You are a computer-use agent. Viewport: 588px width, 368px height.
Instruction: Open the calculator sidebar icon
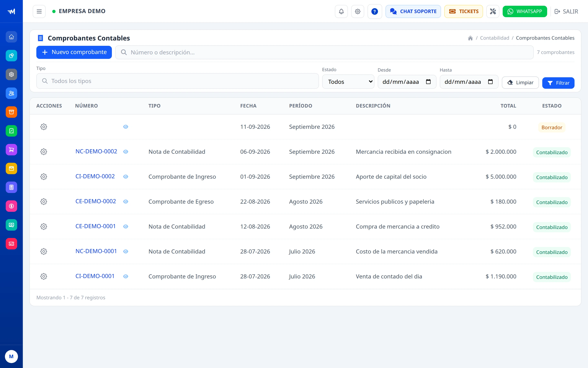pos(11,187)
